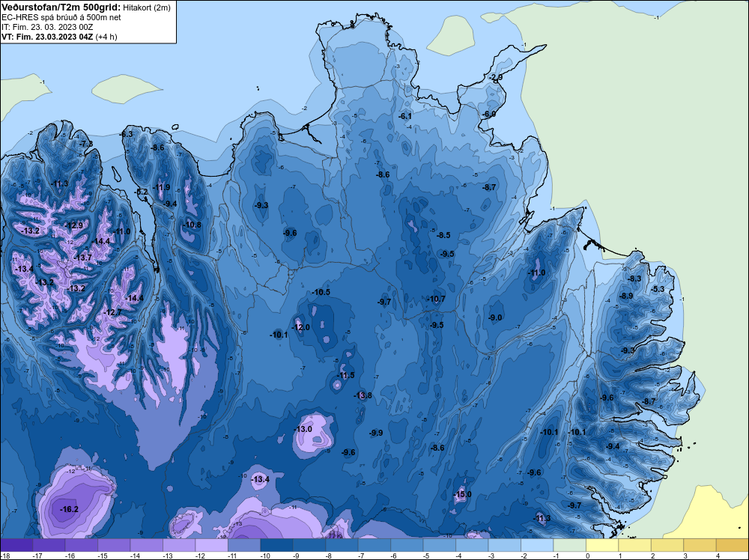Click the legend color swatch labeled -18
Viewport: 749px width, 560px height.
pos(16,545)
